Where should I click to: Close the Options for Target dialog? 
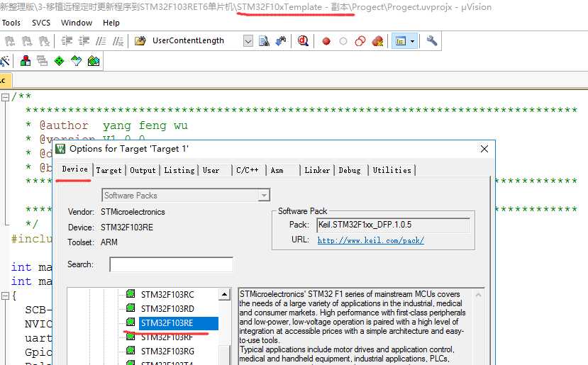click(484, 149)
